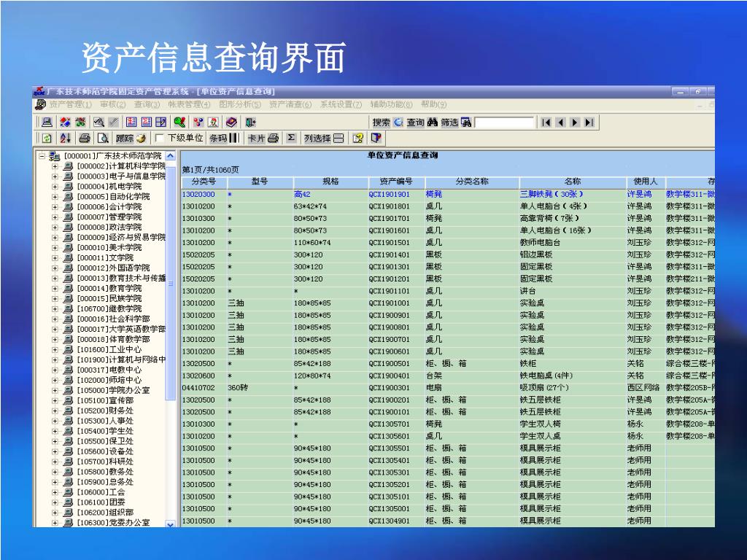The height and width of the screenshot is (560, 747).
Task: Click the green key toolbar icon
Action: [x=179, y=122]
